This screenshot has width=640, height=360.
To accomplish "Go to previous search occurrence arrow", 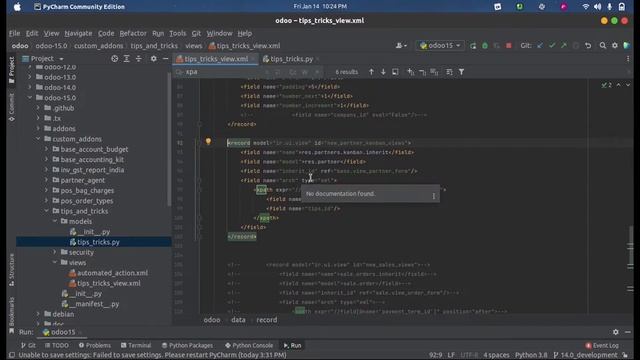I will pos(371,72).
